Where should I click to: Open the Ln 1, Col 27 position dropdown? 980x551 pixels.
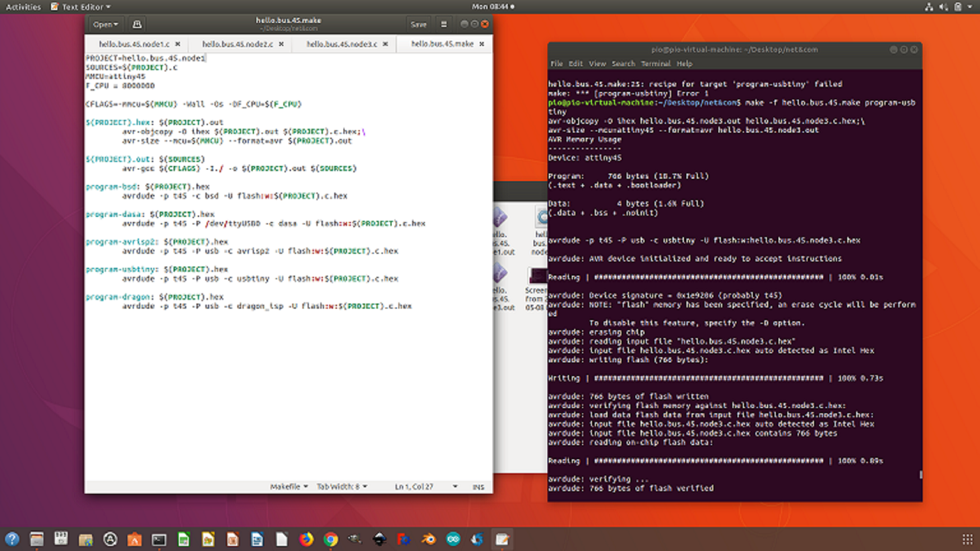[426, 486]
